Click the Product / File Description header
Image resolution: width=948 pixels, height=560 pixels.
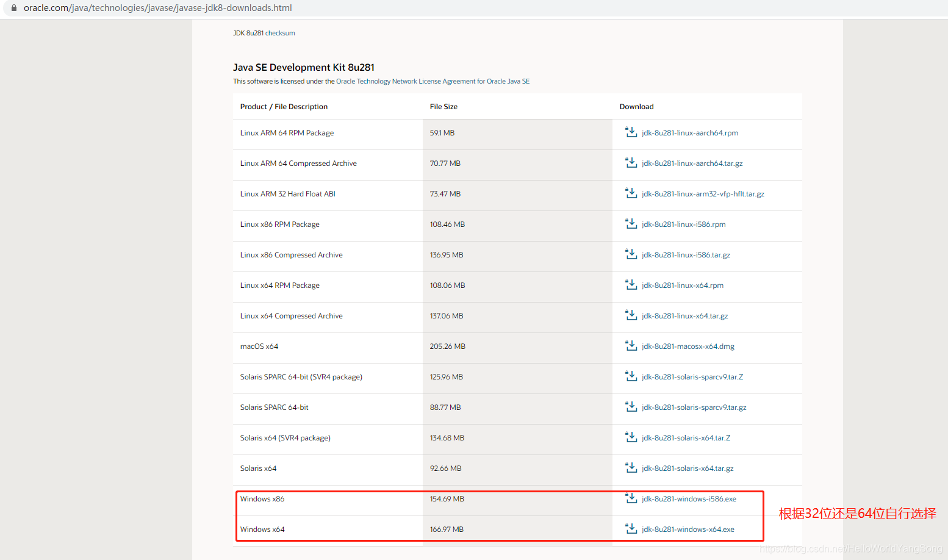[x=284, y=107]
